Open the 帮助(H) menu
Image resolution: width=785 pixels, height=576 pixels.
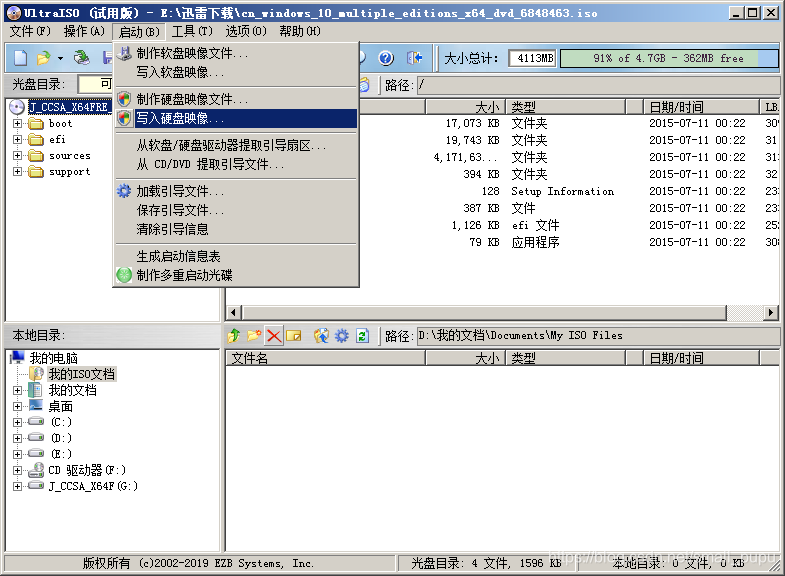[x=300, y=32]
